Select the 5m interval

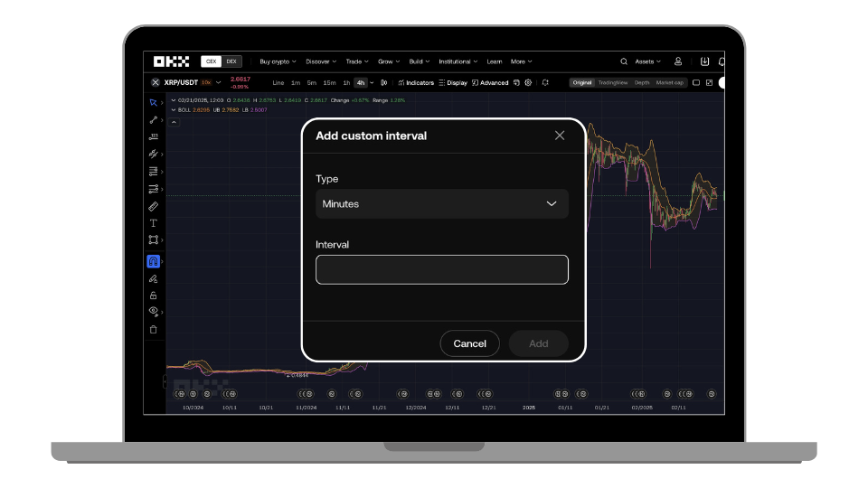pyautogui.click(x=312, y=82)
